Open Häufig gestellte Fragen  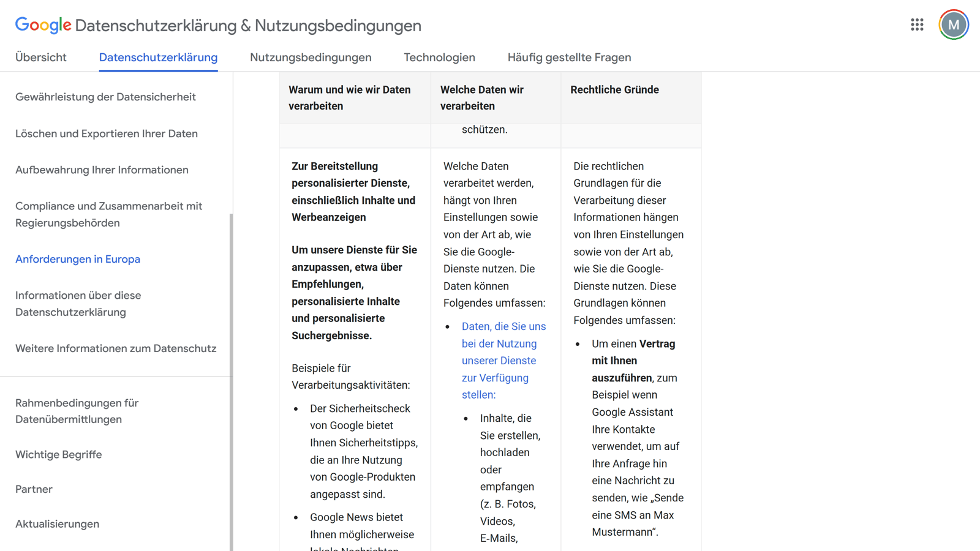coord(569,57)
